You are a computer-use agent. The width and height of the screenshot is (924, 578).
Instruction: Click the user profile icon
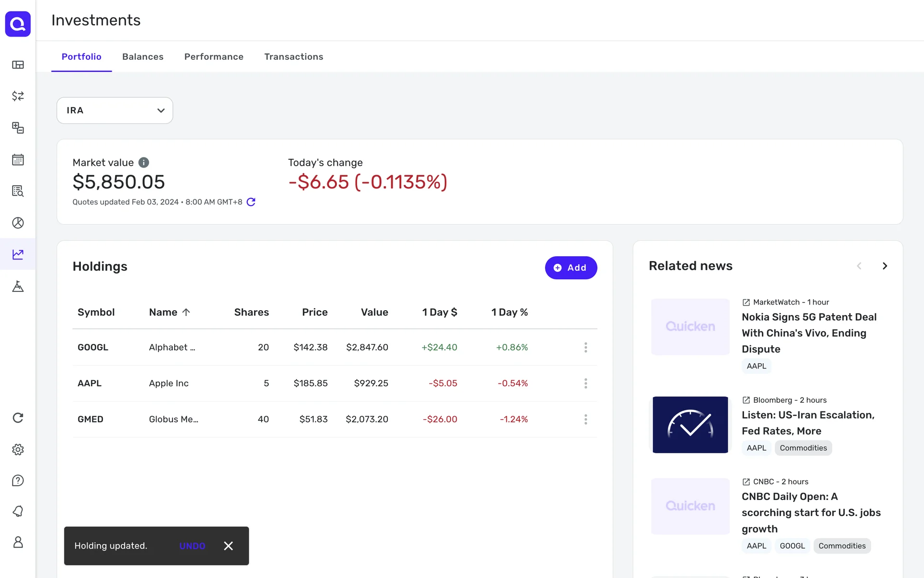pyautogui.click(x=18, y=542)
